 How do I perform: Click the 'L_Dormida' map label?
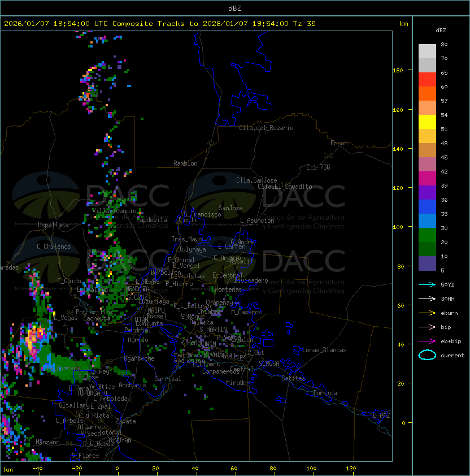click(321, 393)
